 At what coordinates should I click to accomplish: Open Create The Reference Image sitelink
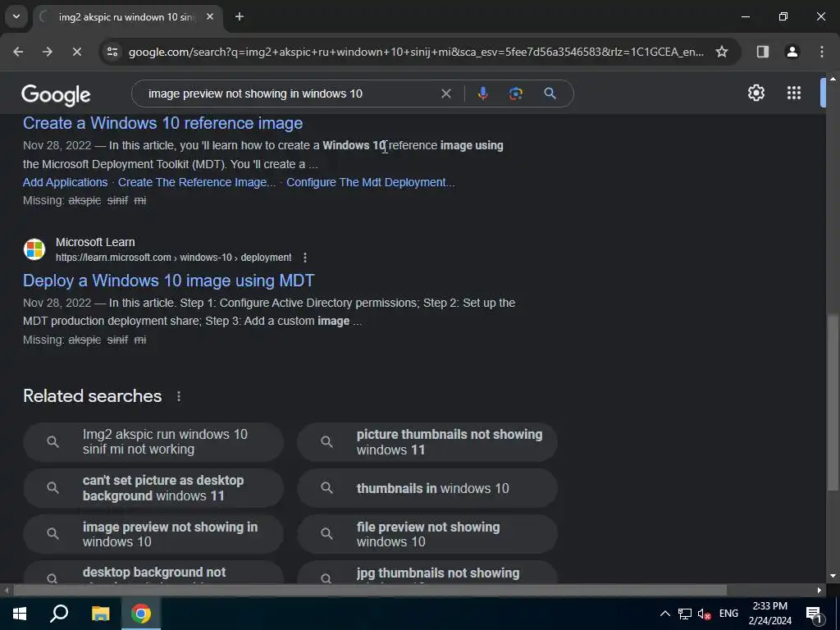197,182
